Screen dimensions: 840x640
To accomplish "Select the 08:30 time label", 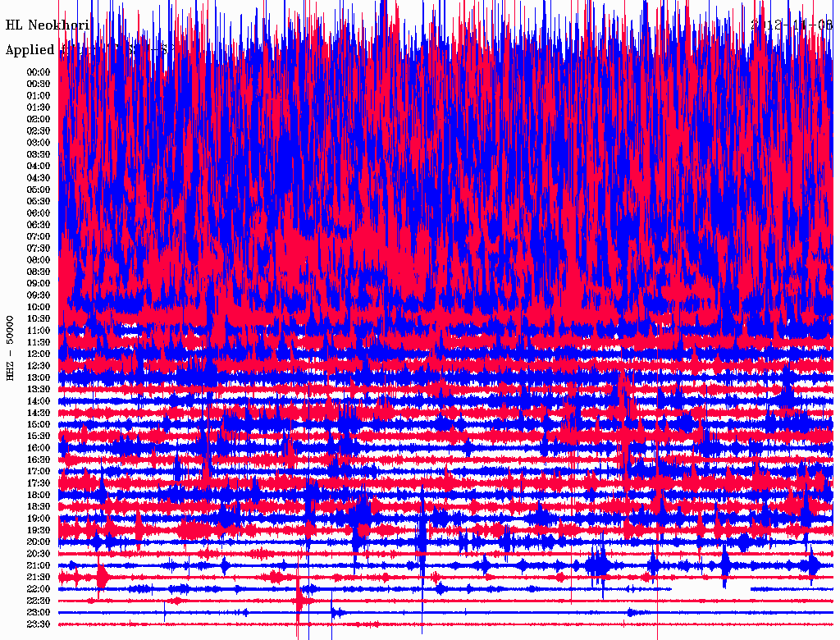I will pyautogui.click(x=39, y=272).
